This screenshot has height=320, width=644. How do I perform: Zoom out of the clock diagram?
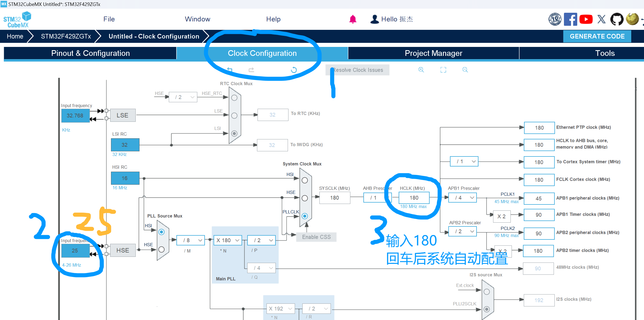point(465,70)
